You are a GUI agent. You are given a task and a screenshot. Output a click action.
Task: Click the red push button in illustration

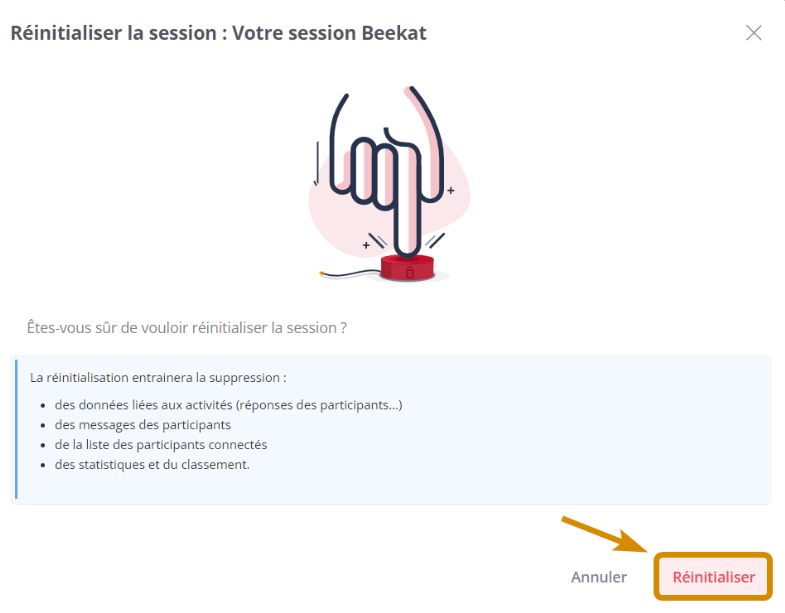[x=407, y=268]
